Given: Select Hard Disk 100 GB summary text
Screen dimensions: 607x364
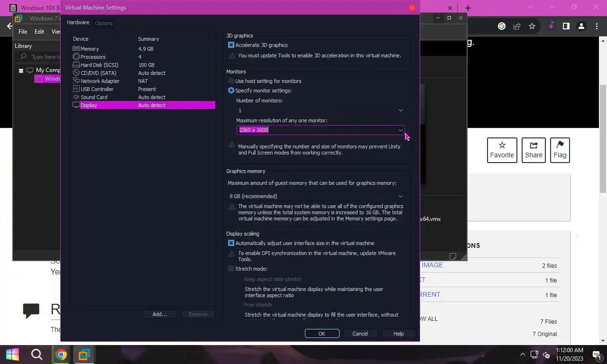Looking at the screenshot, I should (146, 65).
